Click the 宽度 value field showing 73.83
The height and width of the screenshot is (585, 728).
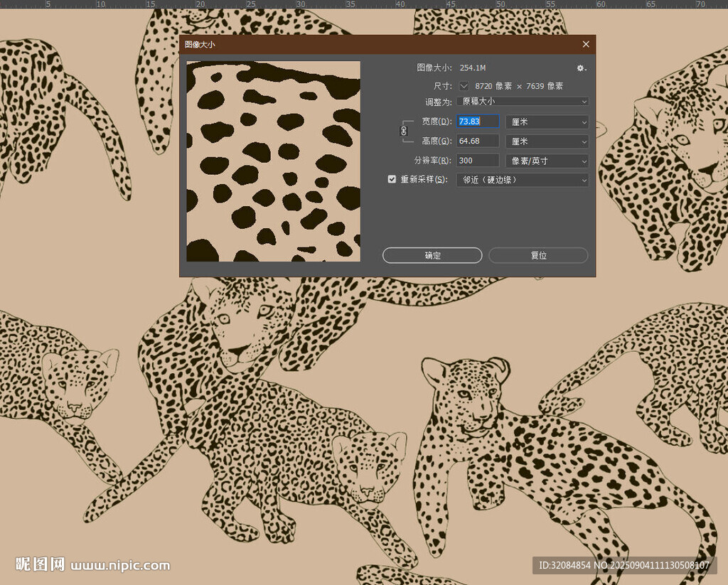[477, 122]
